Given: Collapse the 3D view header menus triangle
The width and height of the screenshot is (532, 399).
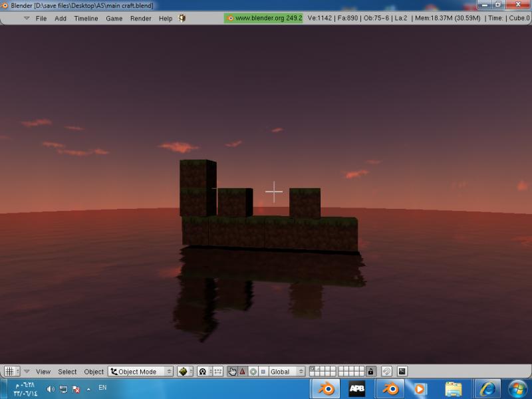Looking at the screenshot, I should click(x=27, y=371).
